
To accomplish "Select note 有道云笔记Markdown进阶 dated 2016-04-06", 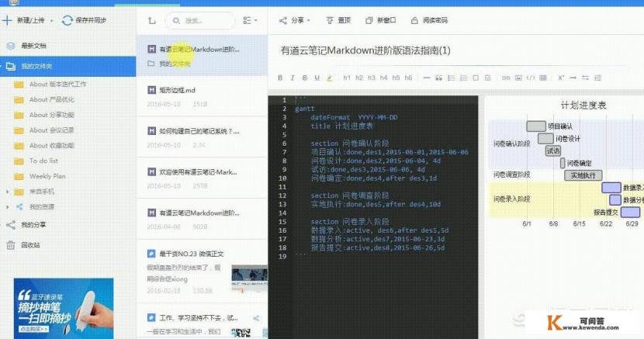I will pyautogui.click(x=202, y=220).
